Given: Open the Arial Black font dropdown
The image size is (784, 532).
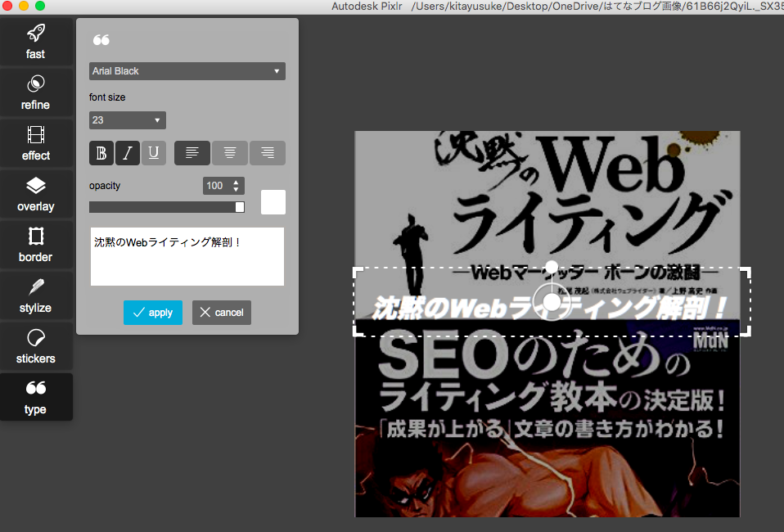Looking at the screenshot, I should (187, 71).
